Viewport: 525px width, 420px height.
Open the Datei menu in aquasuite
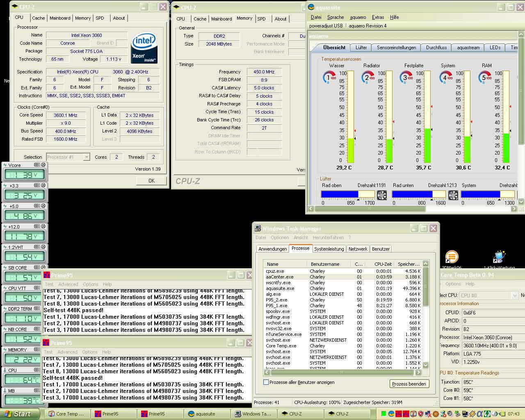316,17
